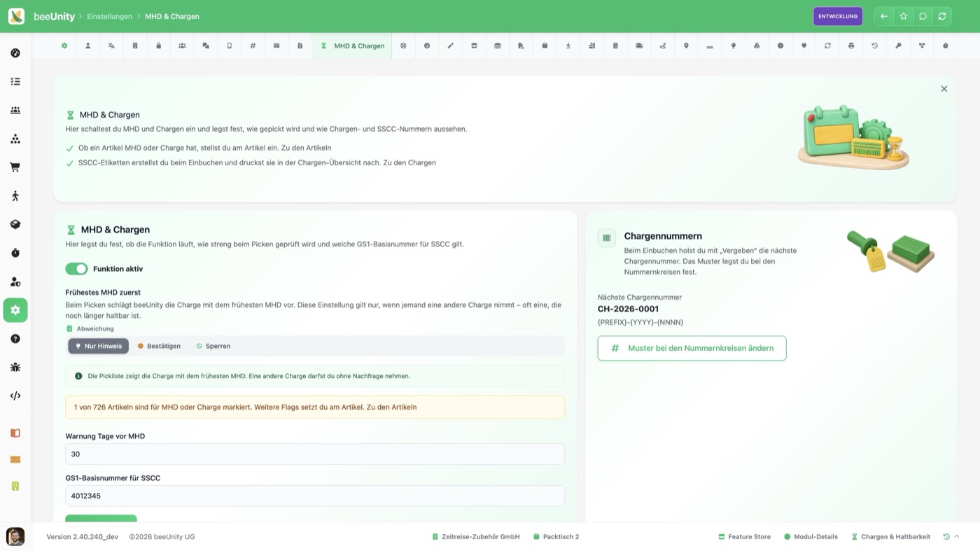Open the hash number ranges settings tab

(253, 46)
